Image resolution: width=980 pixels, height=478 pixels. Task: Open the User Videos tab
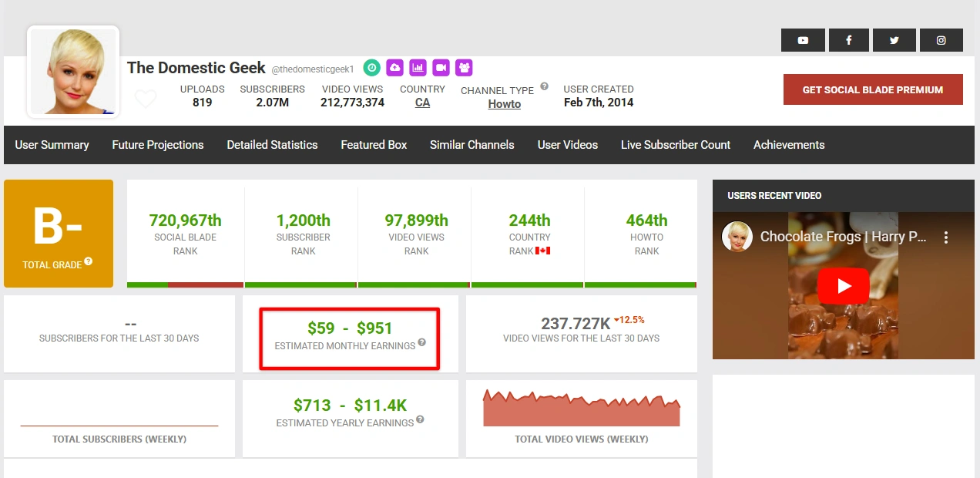[x=568, y=145]
